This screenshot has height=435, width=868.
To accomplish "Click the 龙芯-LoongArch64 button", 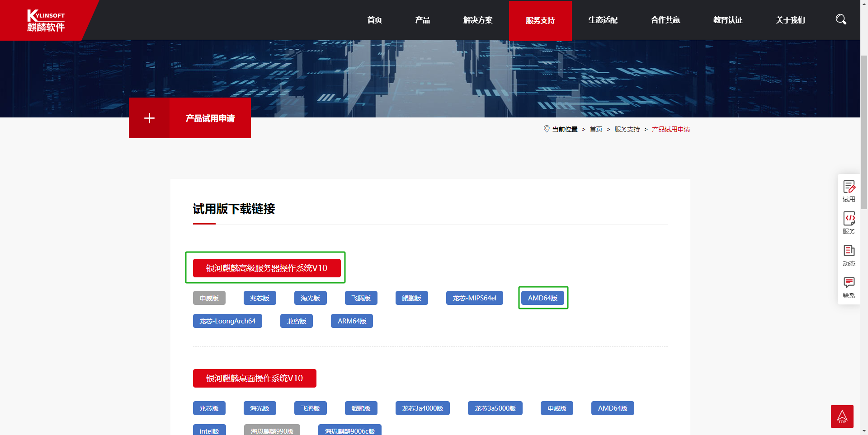I will [x=227, y=321].
